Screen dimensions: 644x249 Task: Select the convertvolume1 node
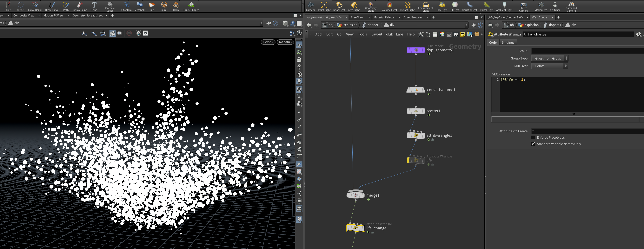point(416,90)
